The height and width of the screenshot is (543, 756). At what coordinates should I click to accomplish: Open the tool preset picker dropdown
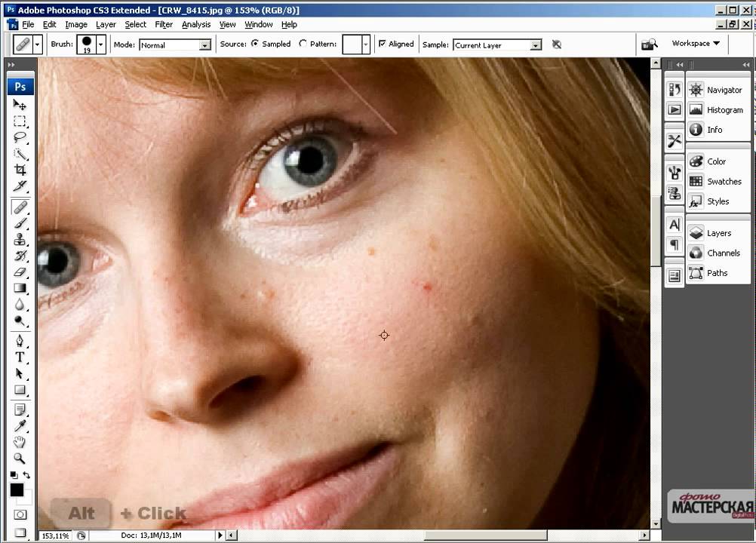tap(38, 44)
